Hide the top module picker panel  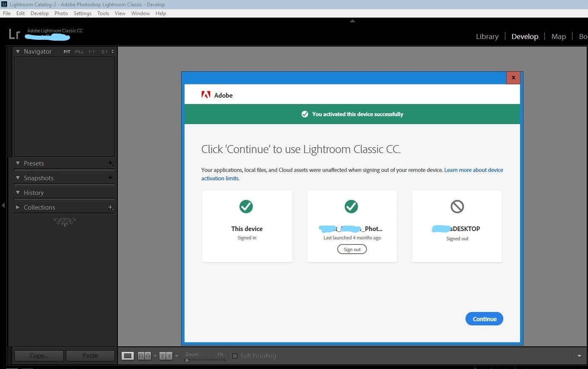352,21
